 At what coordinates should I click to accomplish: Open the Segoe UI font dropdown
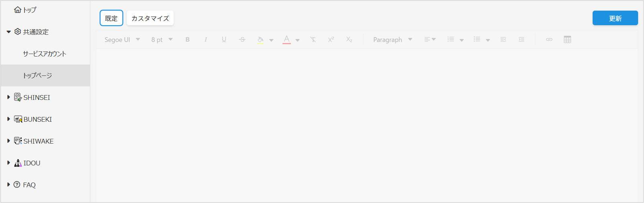[122, 39]
